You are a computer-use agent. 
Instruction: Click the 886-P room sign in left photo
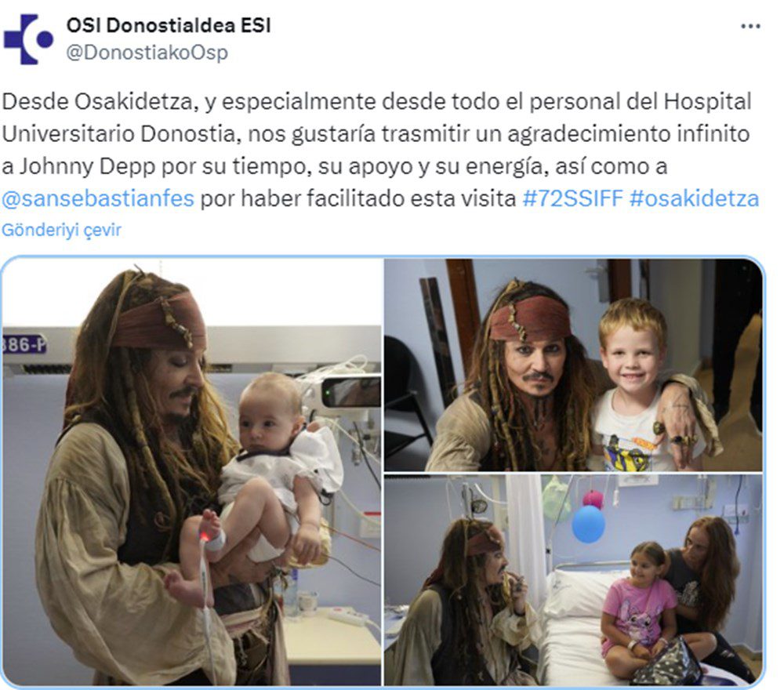(24, 344)
